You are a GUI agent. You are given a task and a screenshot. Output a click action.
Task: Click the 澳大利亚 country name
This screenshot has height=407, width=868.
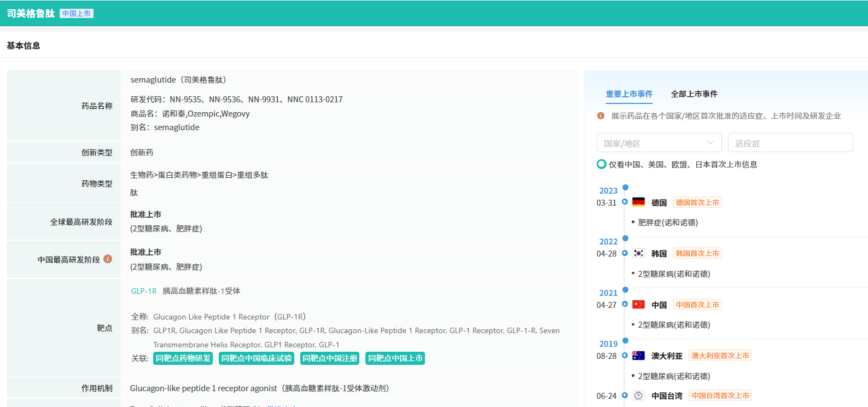coord(667,356)
